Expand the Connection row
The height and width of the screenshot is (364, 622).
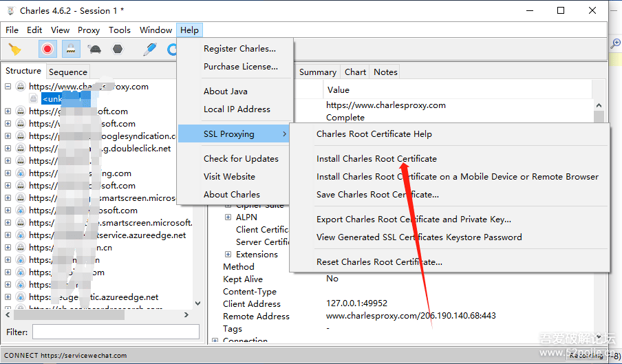215,341
